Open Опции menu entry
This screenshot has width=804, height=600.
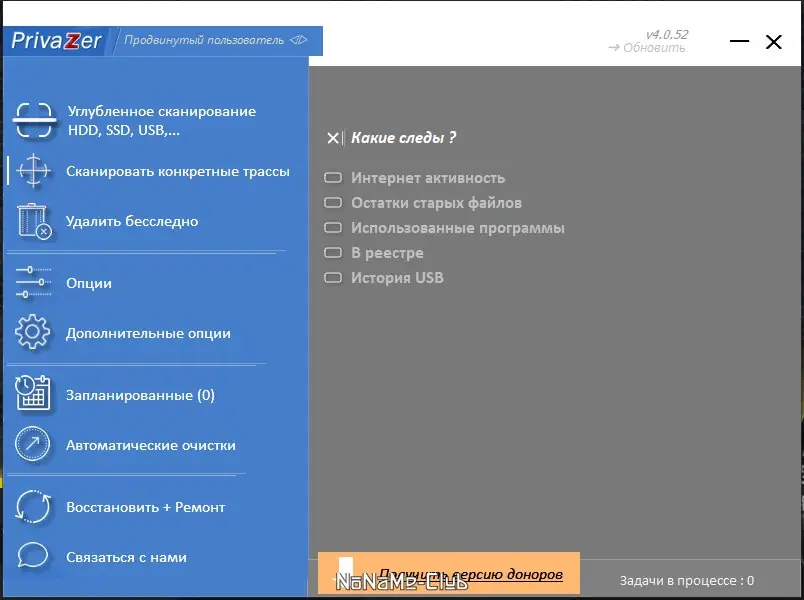pyautogui.click(x=89, y=283)
